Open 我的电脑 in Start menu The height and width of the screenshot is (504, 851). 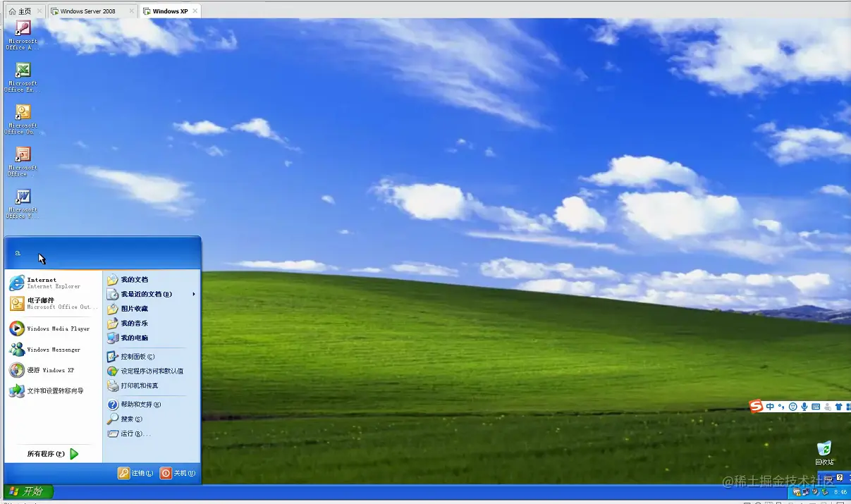(151, 338)
